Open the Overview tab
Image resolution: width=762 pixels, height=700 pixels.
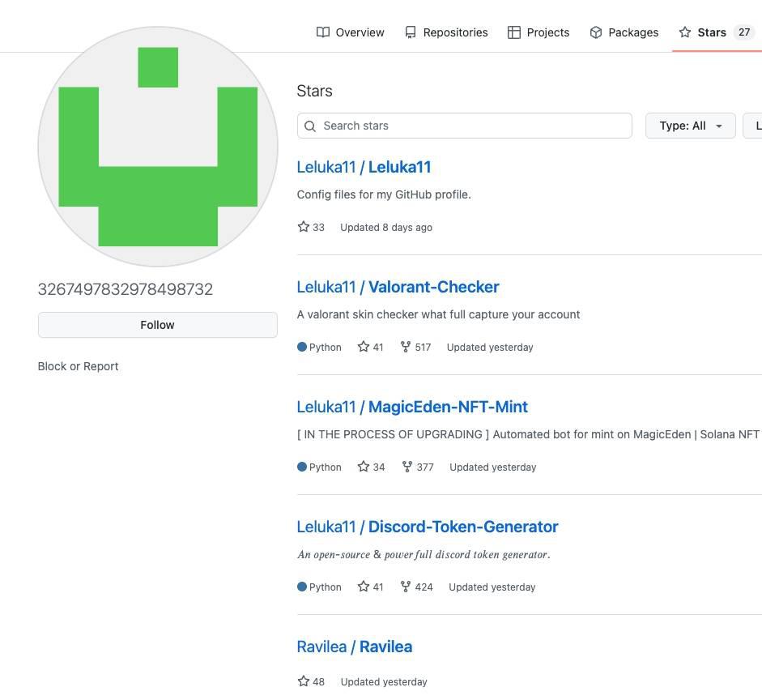pos(350,32)
